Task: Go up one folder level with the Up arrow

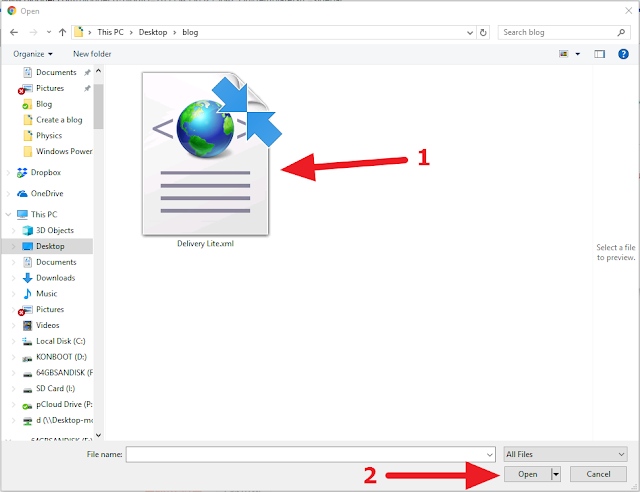Action: tap(62, 32)
